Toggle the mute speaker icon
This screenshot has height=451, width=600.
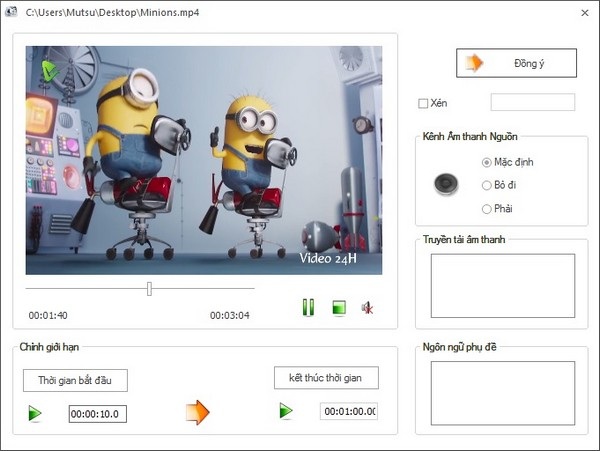pyautogui.click(x=367, y=308)
